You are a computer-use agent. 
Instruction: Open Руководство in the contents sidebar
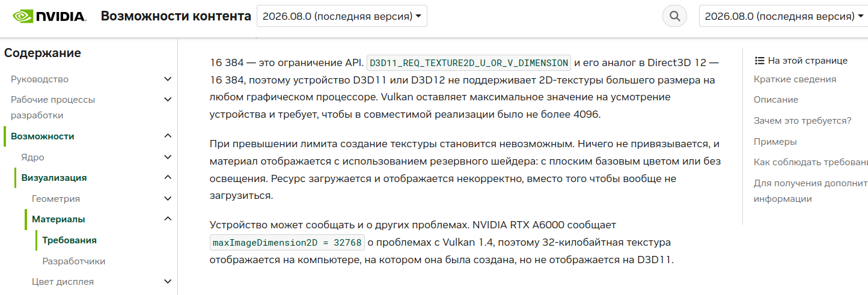[40, 79]
